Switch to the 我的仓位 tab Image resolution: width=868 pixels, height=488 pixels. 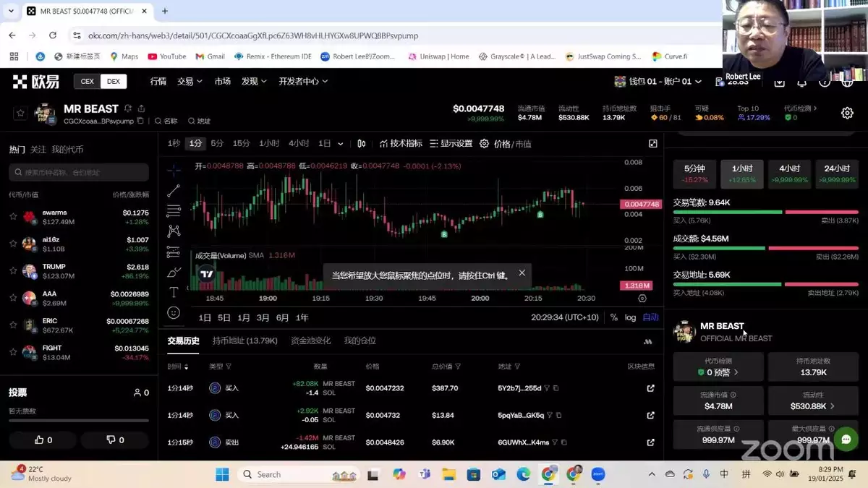360,341
